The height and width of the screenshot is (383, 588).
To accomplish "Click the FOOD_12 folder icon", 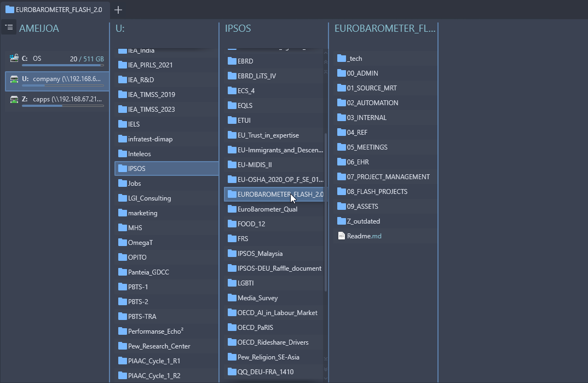I will click(232, 224).
